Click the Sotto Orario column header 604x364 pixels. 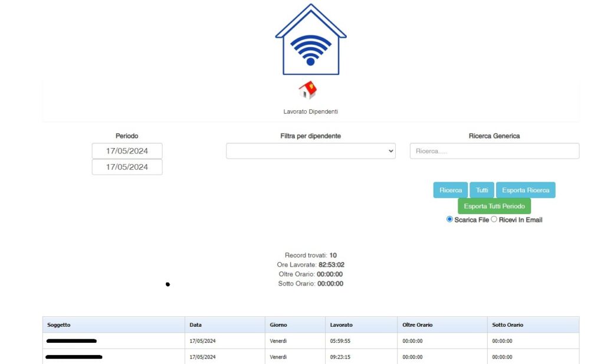coord(507,325)
